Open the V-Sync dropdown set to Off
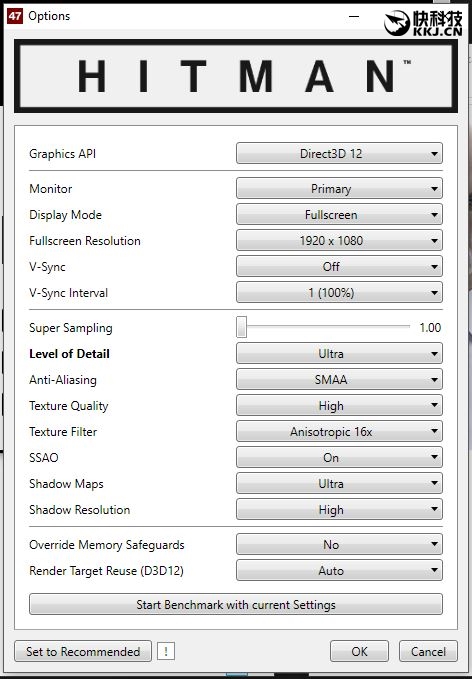The width and height of the screenshot is (472, 679). pos(339,266)
